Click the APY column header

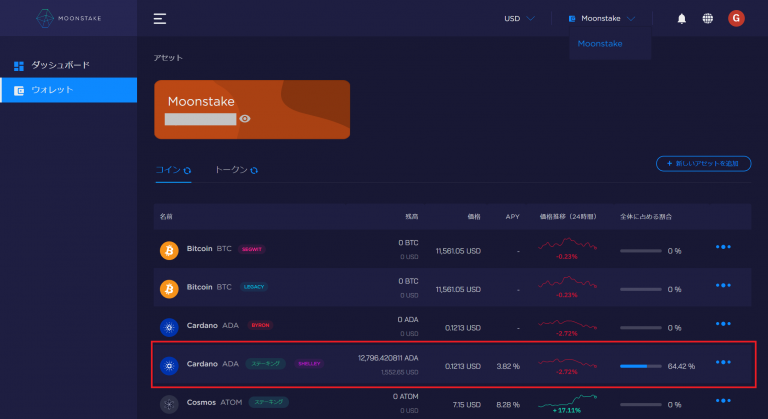click(x=512, y=217)
